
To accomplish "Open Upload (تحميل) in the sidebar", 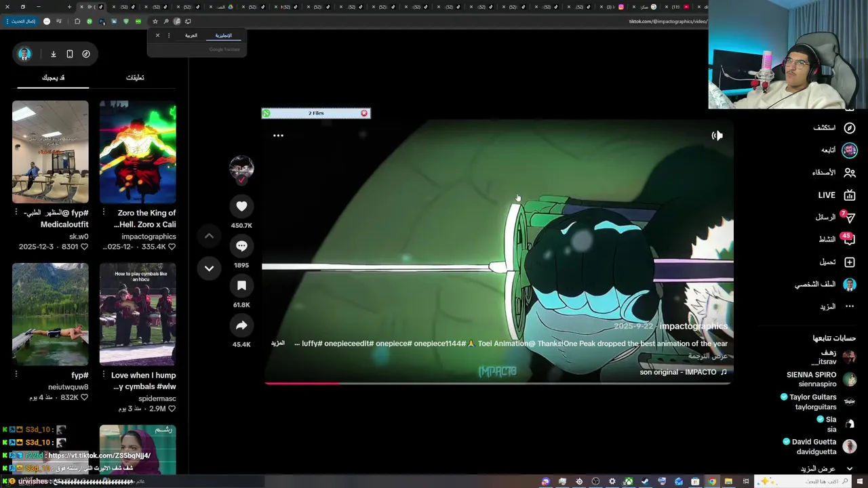I will pos(837,262).
